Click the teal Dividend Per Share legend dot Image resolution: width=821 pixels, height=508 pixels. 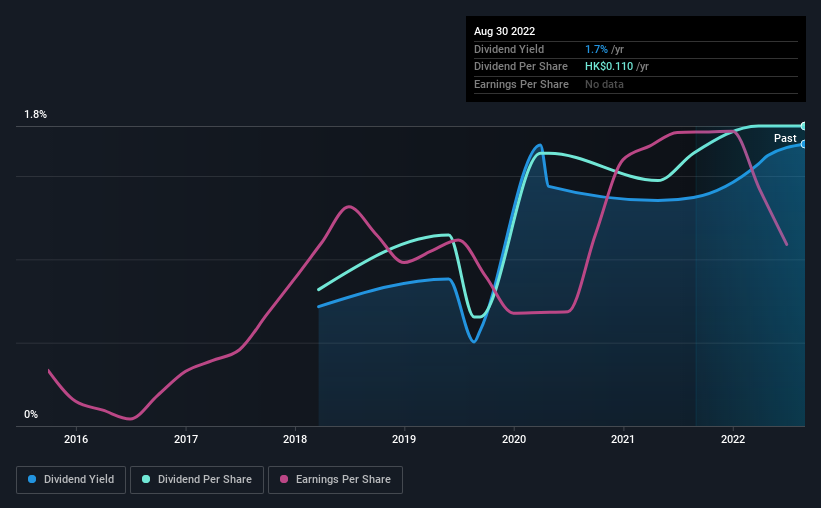click(x=146, y=479)
